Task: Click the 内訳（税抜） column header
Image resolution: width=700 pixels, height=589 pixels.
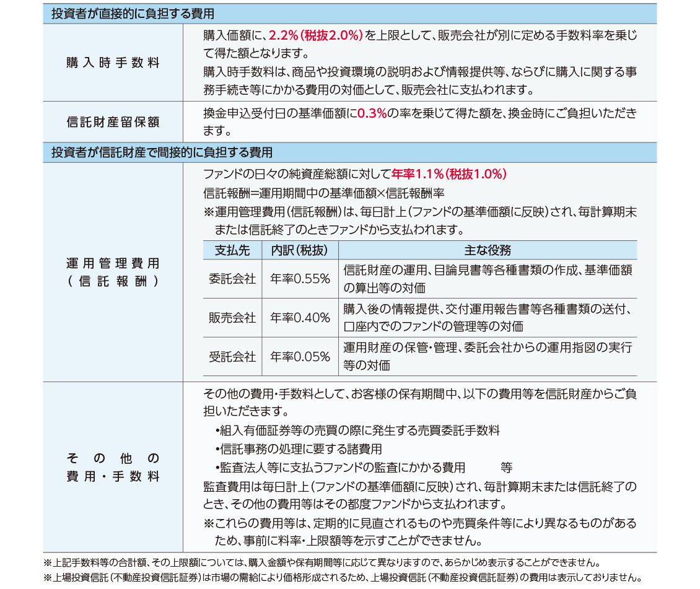Action: [x=300, y=250]
